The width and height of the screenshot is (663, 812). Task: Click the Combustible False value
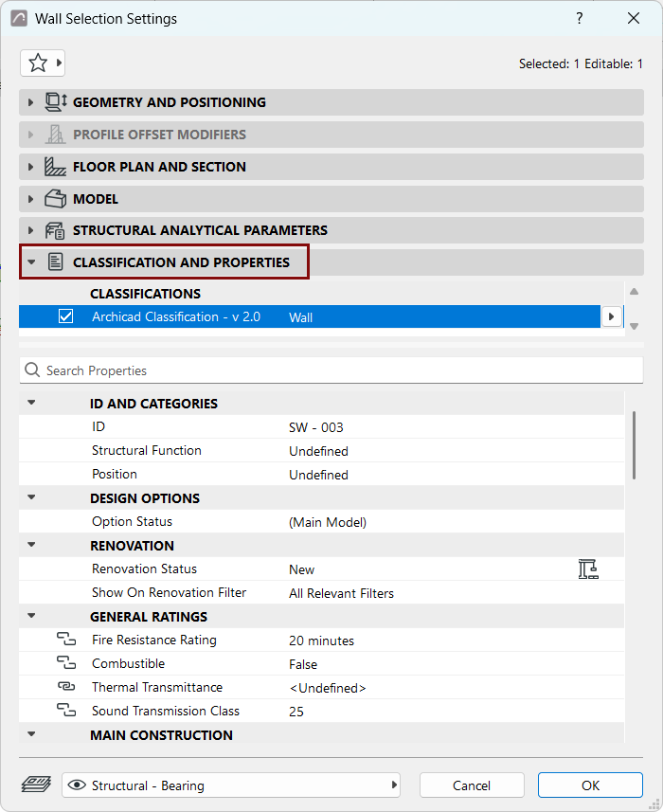click(x=303, y=664)
